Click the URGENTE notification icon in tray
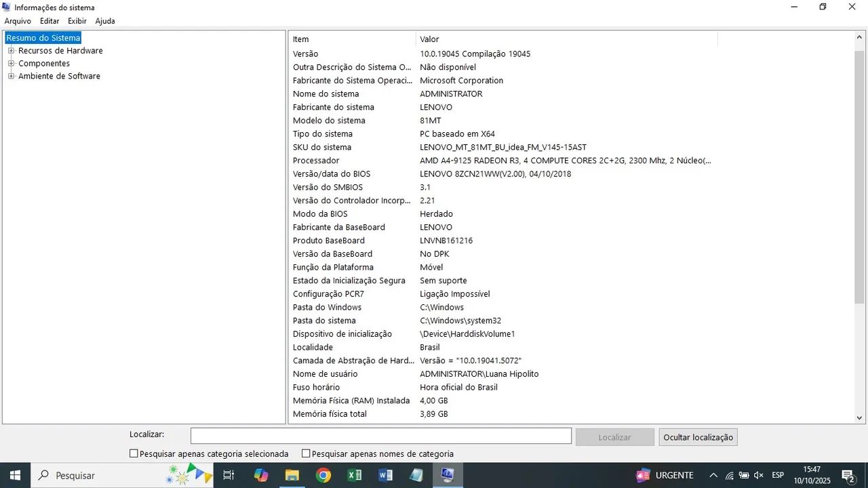The width and height of the screenshot is (868, 488). (642, 475)
